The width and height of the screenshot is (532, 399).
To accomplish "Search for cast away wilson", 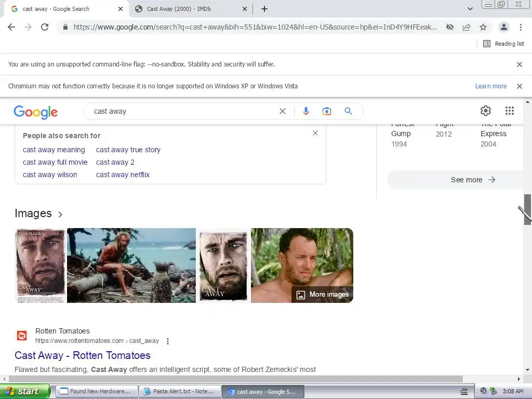I will click(x=50, y=175).
